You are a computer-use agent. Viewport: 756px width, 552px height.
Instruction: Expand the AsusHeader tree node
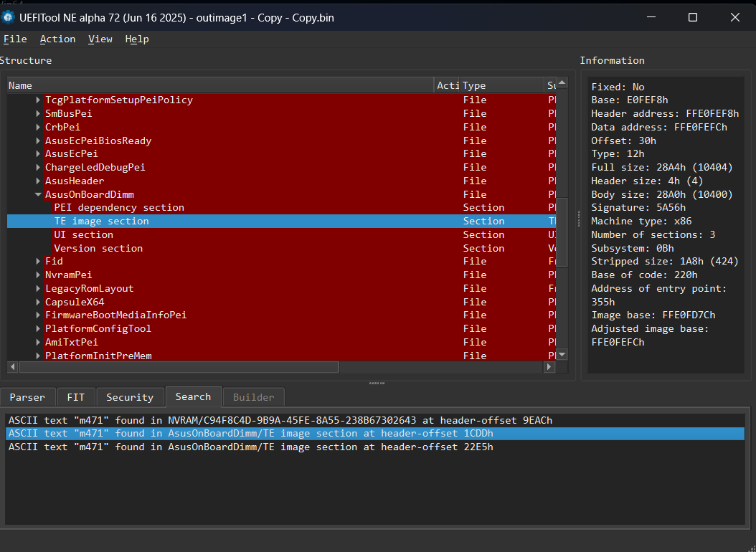38,181
